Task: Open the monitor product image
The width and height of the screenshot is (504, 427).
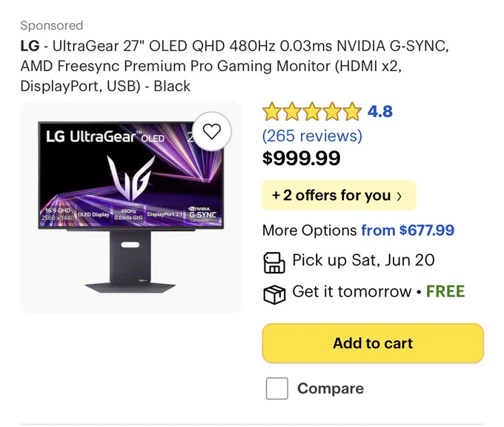Action: click(x=131, y=207)
